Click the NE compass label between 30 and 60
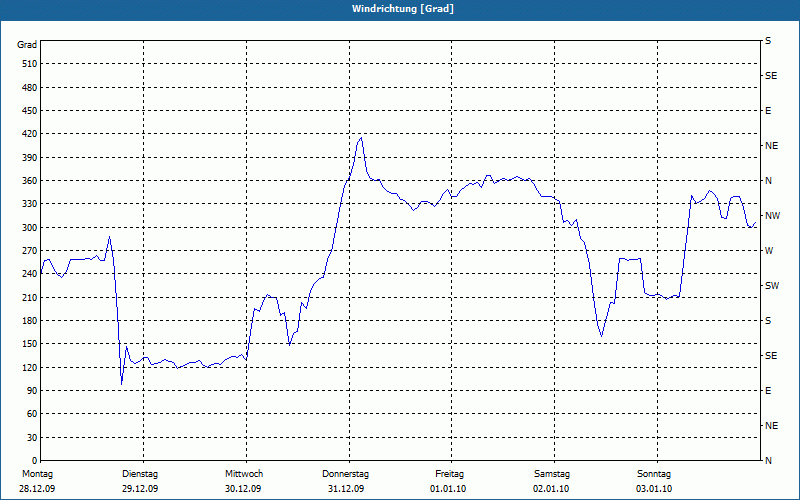 771,426
